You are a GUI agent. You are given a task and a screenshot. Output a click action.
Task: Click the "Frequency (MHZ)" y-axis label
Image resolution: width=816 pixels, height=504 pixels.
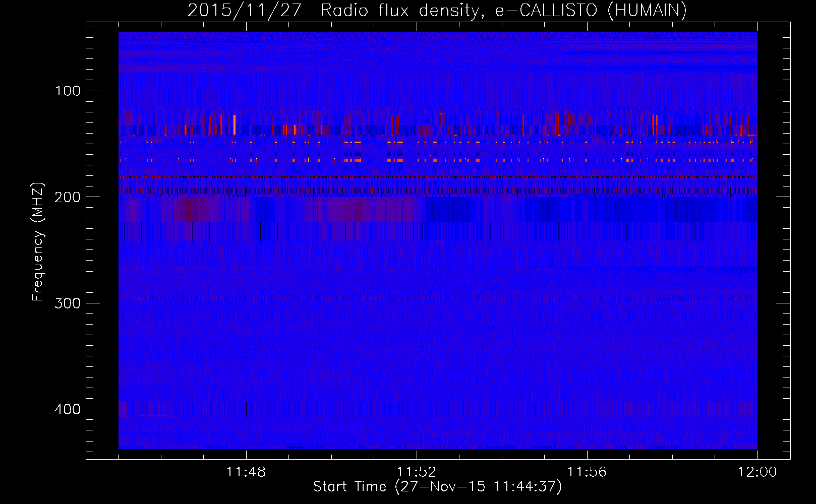click(38, 242)
